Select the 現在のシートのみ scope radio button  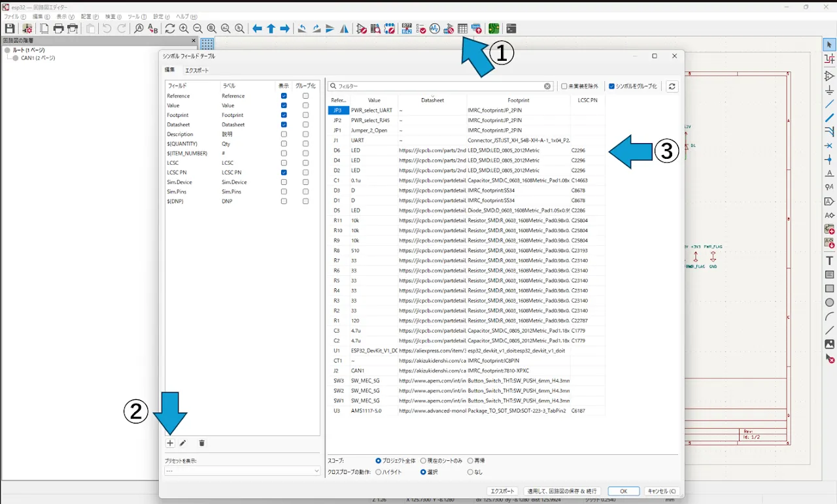point(424,461)
